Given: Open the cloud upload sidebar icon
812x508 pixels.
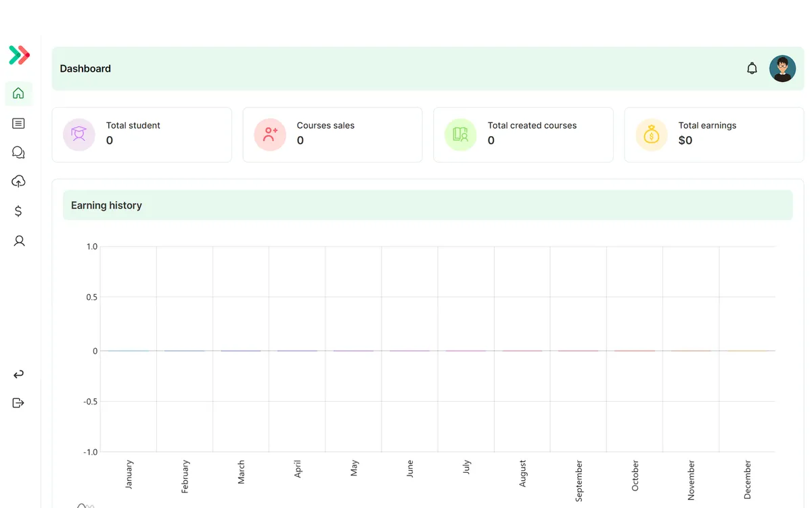Looking at the screenshot, I should (18, 182).
